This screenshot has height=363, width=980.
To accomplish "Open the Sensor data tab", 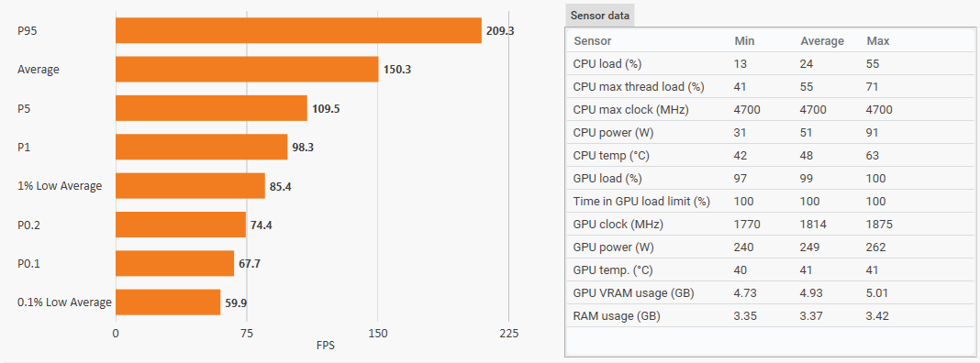I will point(599,15).
